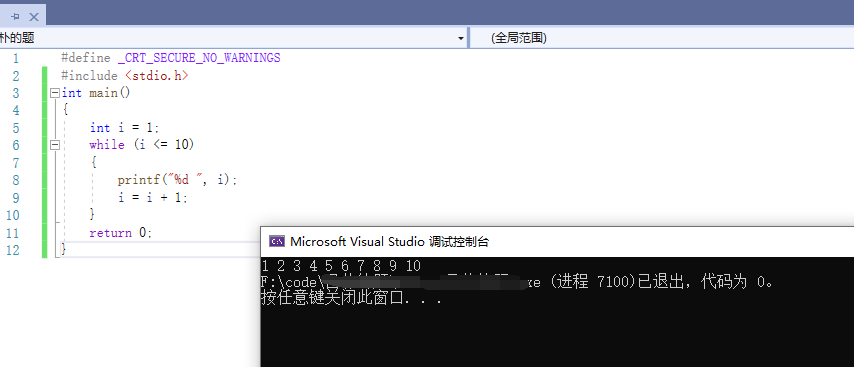Viewport: 854px width, 367px height.
Task: Click the i = i + 1; statement
Action: coord(153,198)
